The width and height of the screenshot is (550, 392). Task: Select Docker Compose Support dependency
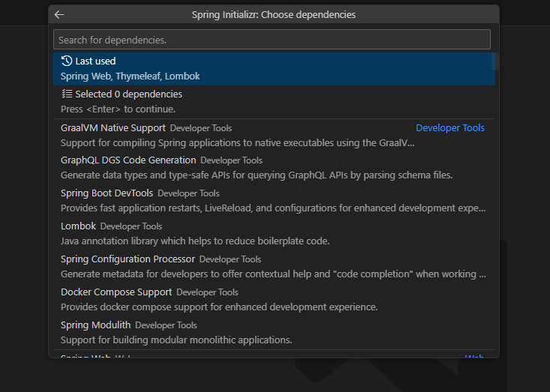(x=274, y=299)
